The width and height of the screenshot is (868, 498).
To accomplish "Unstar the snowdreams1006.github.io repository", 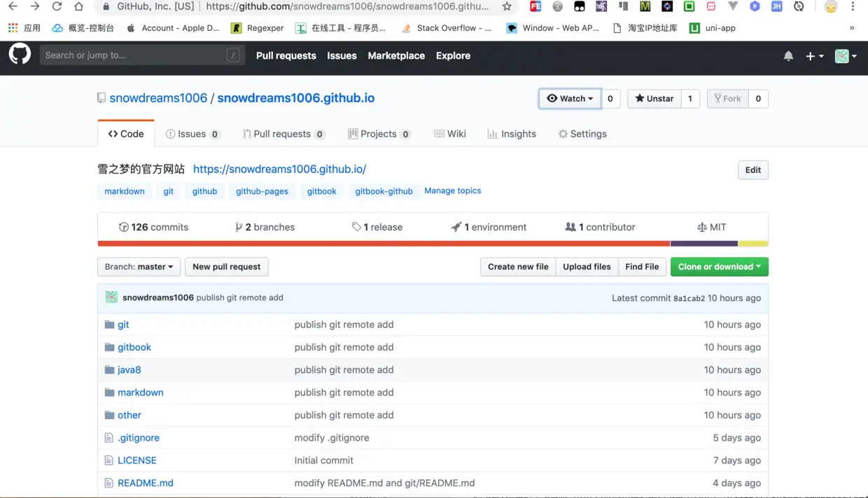I will [x=654, y=98].
